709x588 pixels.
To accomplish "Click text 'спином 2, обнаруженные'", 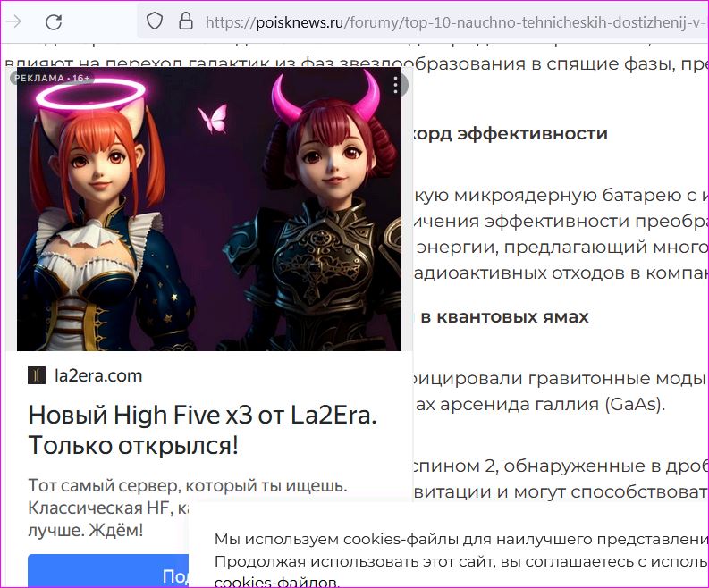I will pyautogui.click(x=529, y=466).
